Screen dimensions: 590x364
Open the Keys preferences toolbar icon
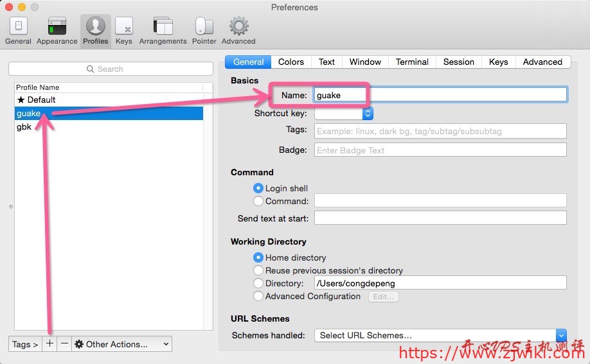click(x=123, y=30)
